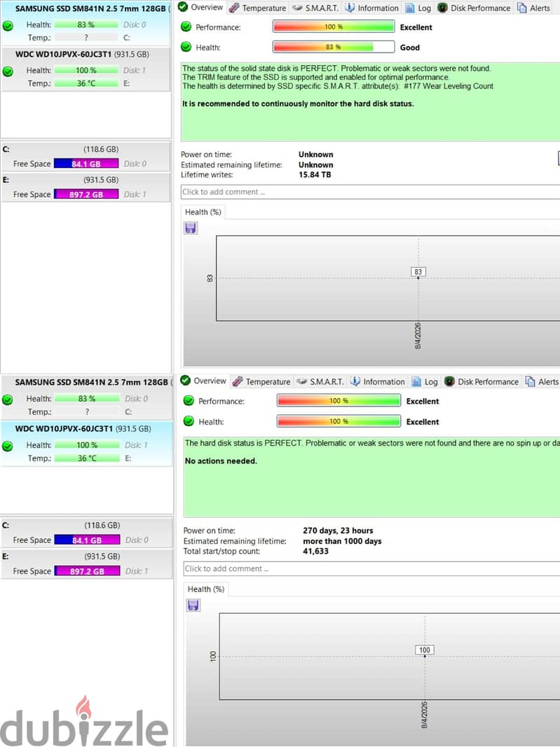The image size is (560, 747).
Task: Open the Alerts tab in the bottom screenshot
Action: (x=541, y=382)
